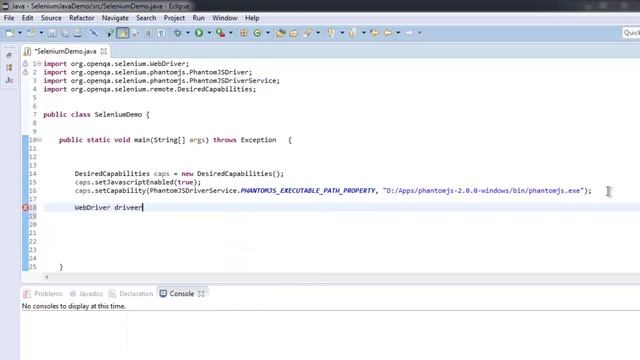Collapse the imports fold at line 1
This screenshot has width=640, height=360.
click(39, 64)
